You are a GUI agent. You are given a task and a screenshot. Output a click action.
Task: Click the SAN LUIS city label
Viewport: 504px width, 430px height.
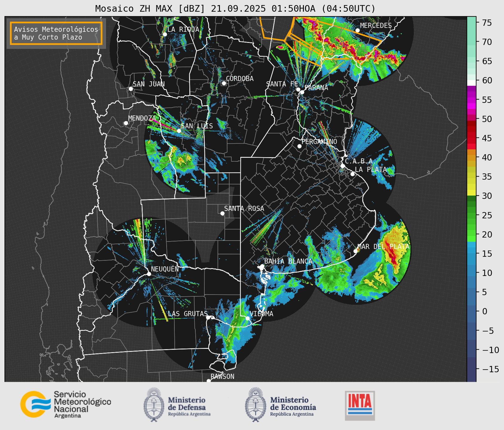point(197,126)
